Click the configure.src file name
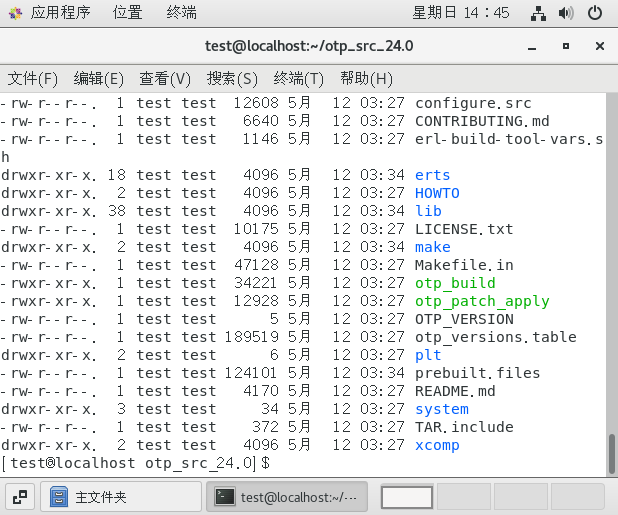The height and width of the screenshot is (515, 618). coord(473,103)
